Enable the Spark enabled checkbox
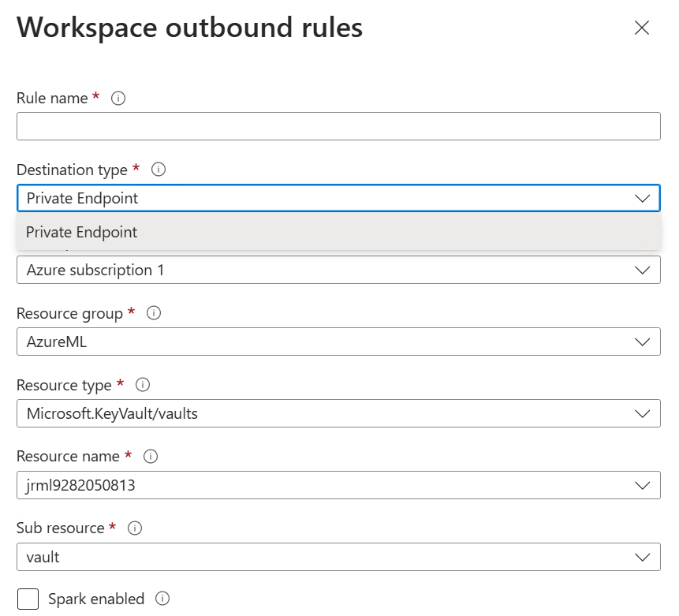 tap(28, 599)
